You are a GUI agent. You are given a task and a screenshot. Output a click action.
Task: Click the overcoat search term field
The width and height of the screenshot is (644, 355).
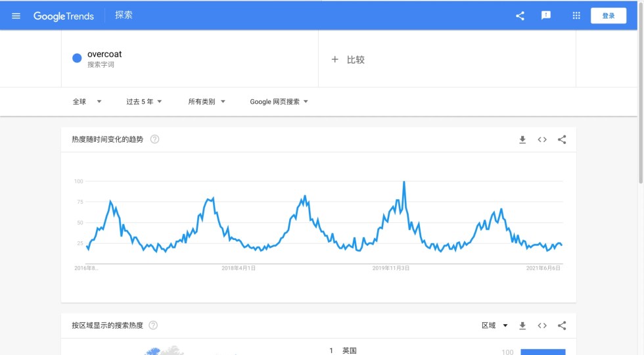tap(104, 59)
